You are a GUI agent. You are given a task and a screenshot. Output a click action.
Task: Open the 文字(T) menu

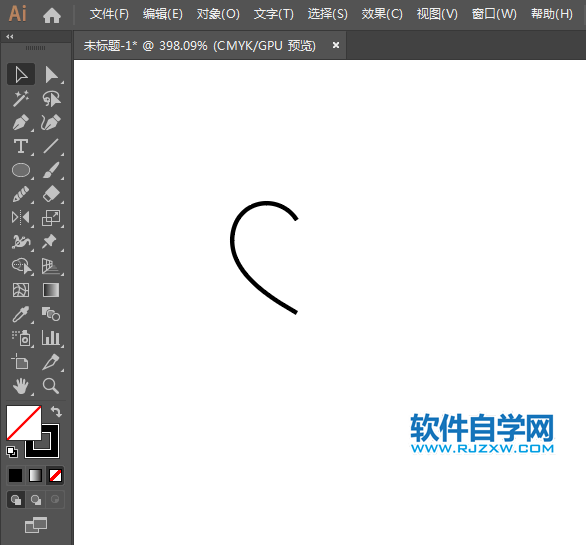(274, 14)
